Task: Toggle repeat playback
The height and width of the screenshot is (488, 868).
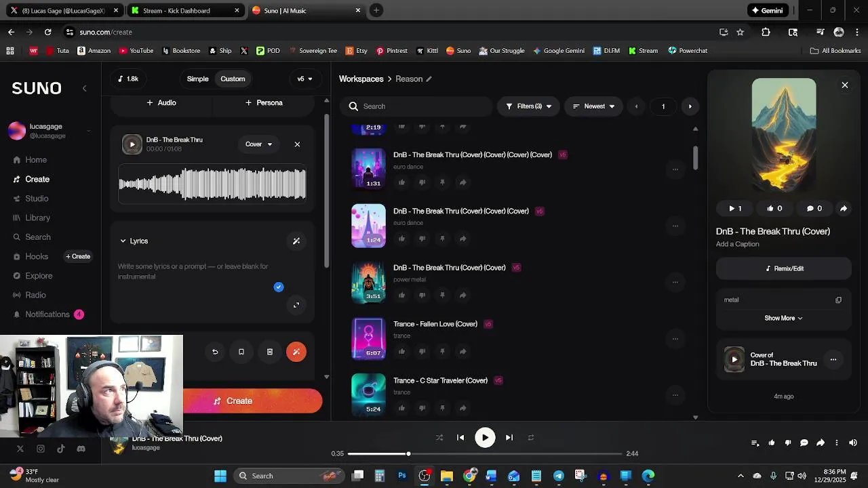Action: [531, 438]
